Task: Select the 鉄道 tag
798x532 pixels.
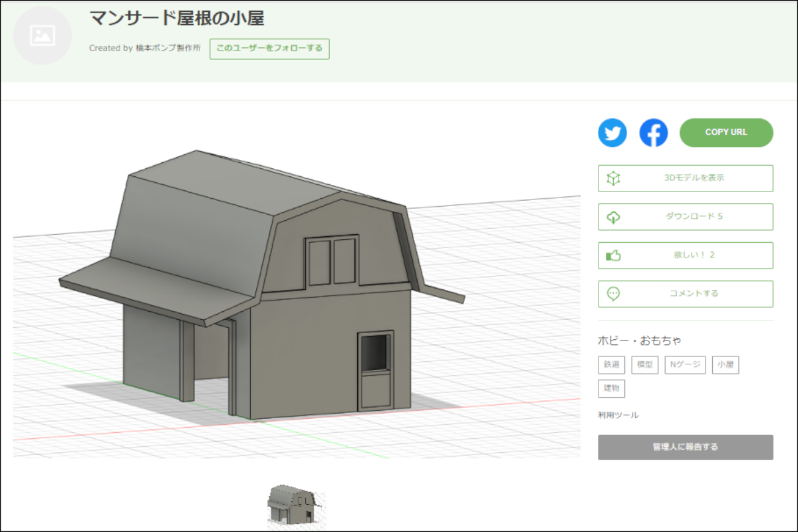Action: pyautogui.click(x=611, y=365)
